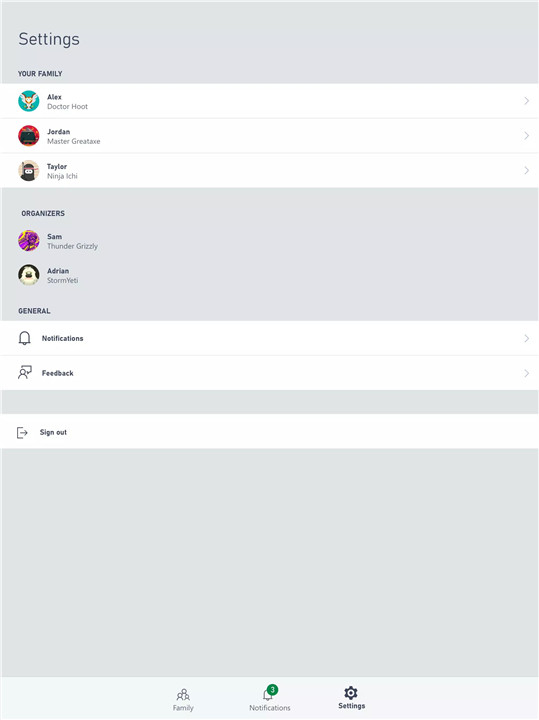Tap Sam's purple Thunder Grizzly avatar

click(28, 241)
